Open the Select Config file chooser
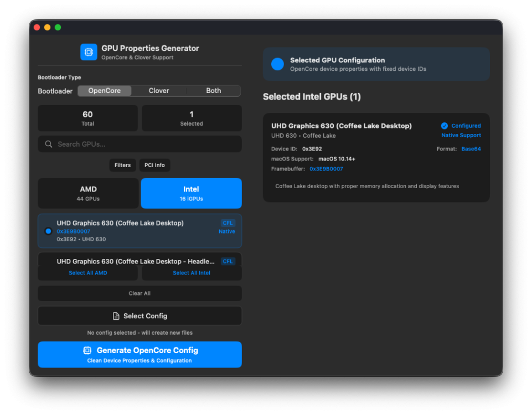 (140, 316)
